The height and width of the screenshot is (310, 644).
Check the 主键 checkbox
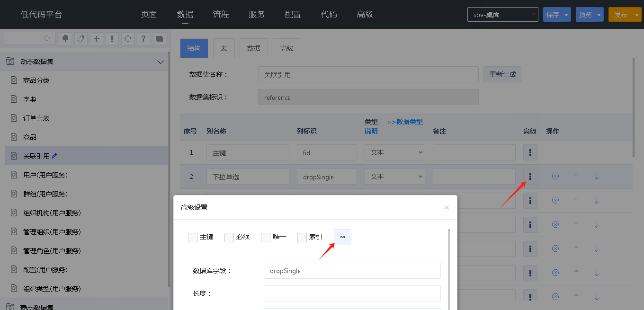point(193,237)
